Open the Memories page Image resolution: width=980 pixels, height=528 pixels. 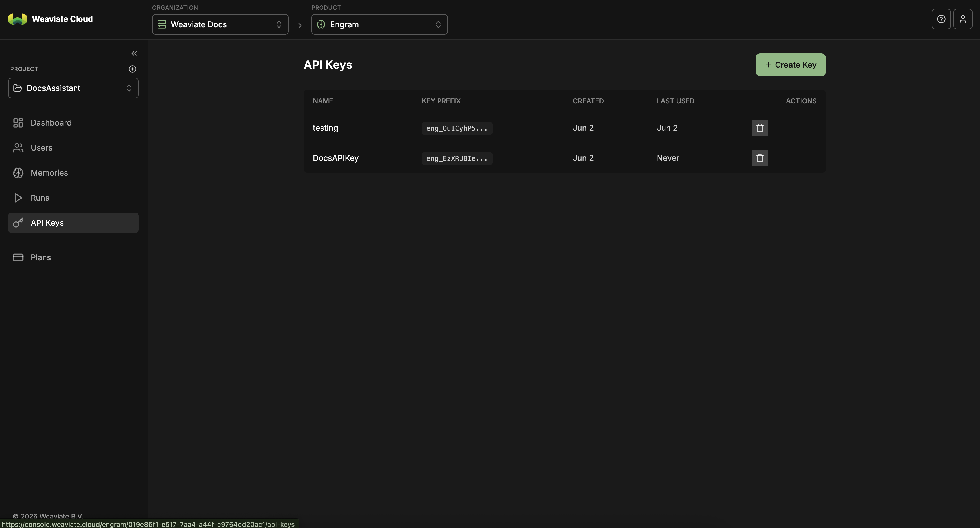[73, 173]
